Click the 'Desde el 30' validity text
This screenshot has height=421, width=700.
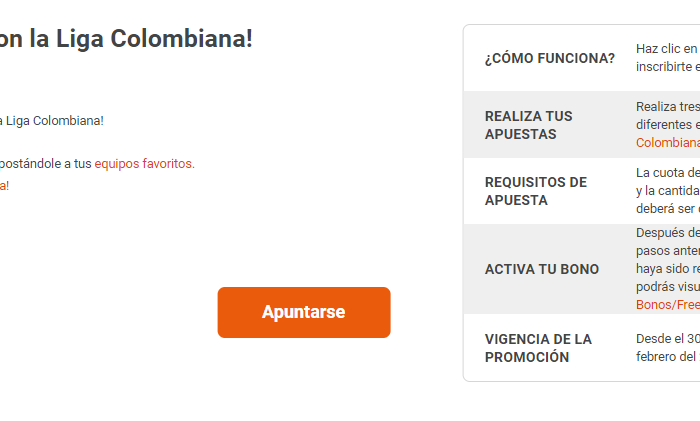tap(667, 339)
